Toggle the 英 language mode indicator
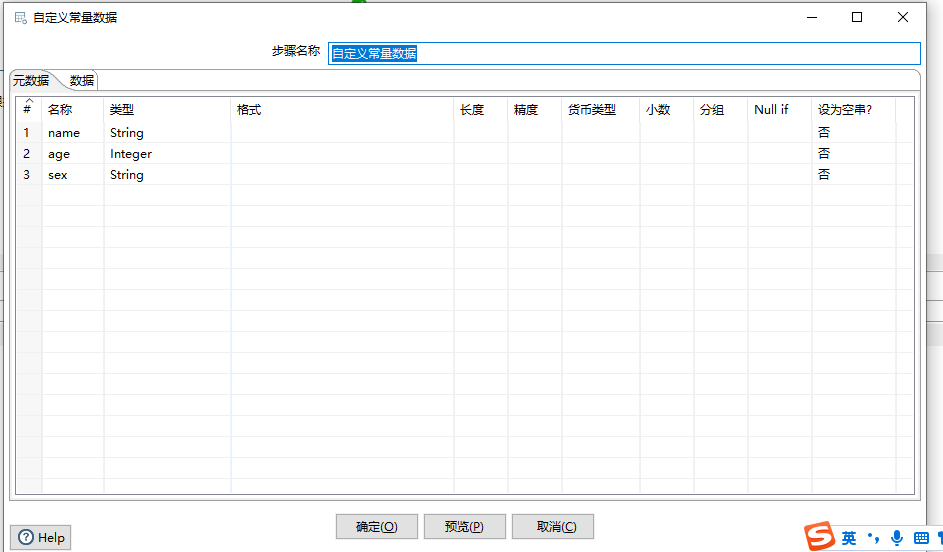This screenshot has height=552, width=943. click(849, 538)
